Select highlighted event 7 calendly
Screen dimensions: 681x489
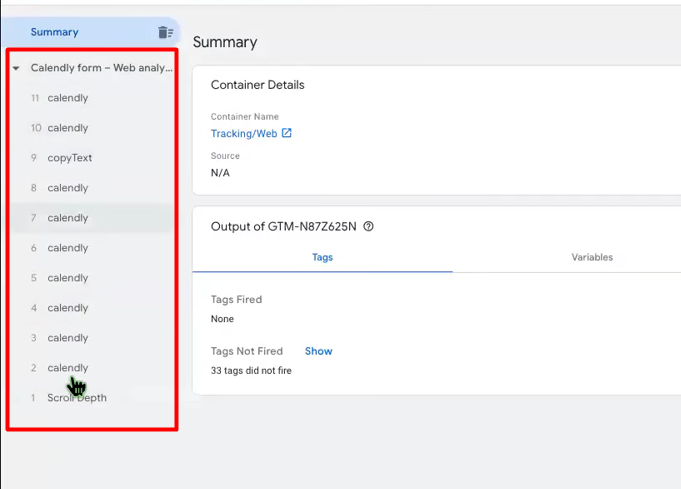(x=67, y=218)
